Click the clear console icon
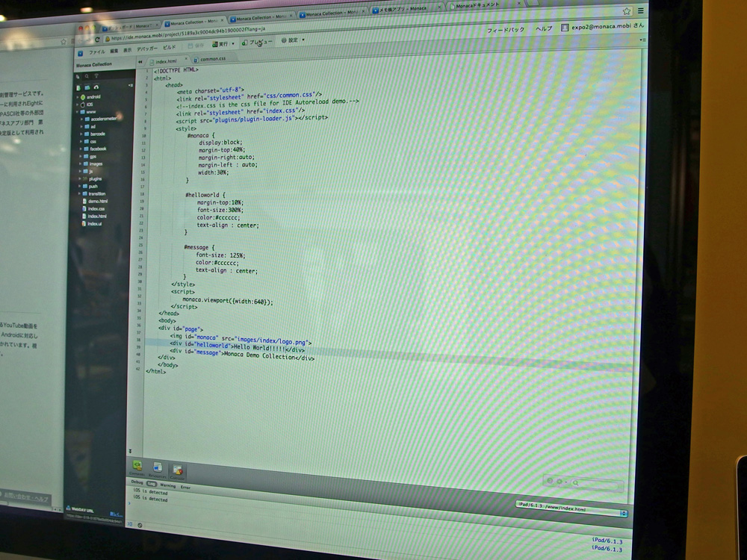 point(140,525)
